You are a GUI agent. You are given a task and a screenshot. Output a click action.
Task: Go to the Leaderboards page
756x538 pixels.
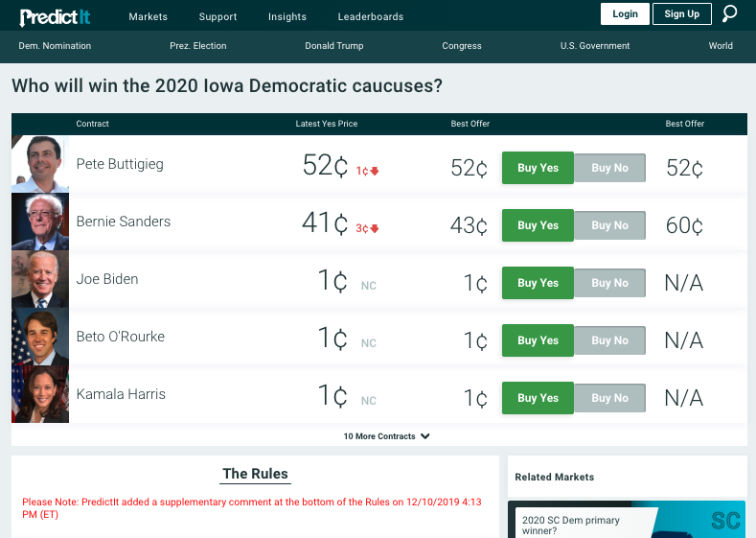point(371,16)
